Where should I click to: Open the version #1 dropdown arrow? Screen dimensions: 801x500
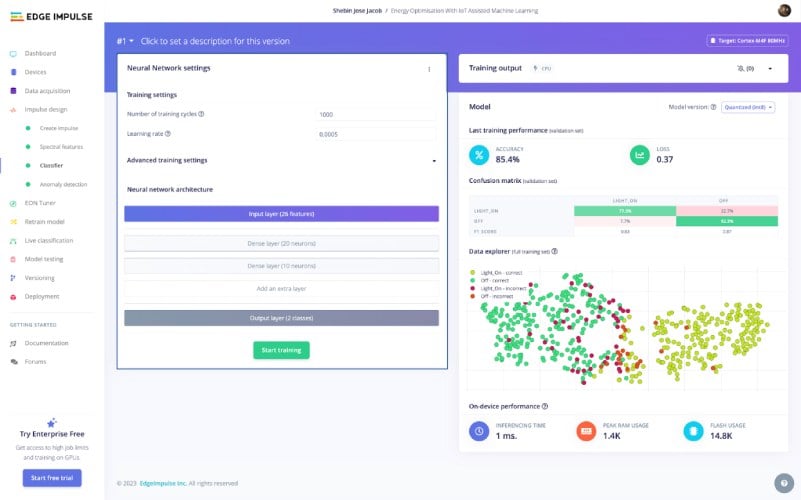pyautogui.click(x=131, y=41)
